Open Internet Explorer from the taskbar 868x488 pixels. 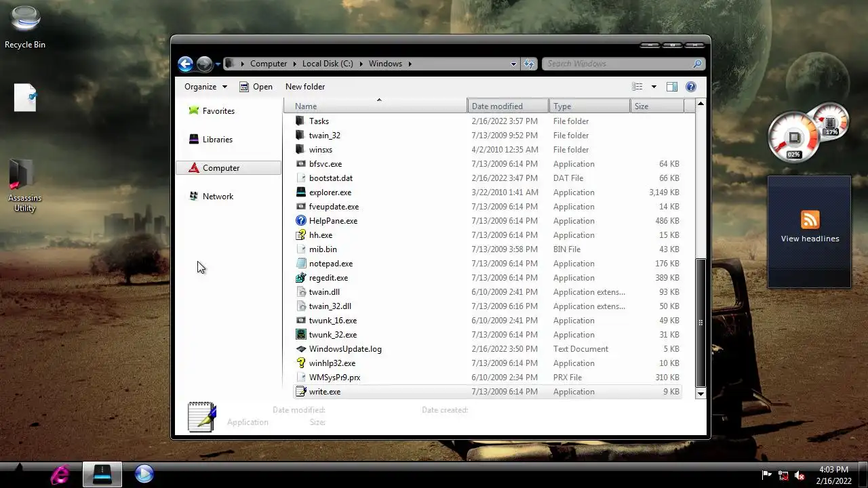[60, 474]
